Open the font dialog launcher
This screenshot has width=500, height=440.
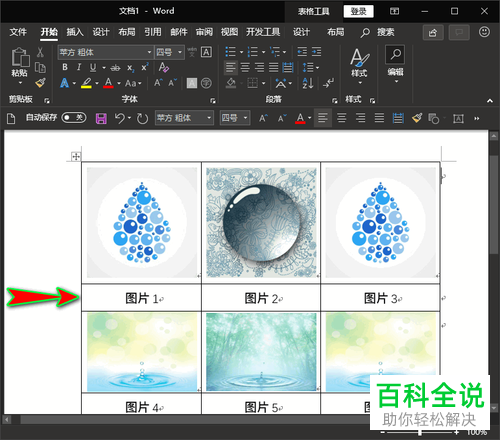[213, 101]
